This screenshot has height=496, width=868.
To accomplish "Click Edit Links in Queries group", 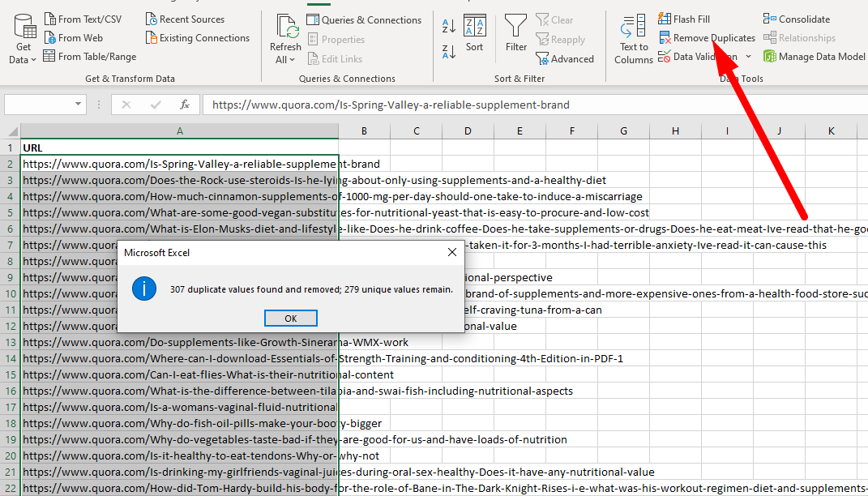I will coord(335,58).
